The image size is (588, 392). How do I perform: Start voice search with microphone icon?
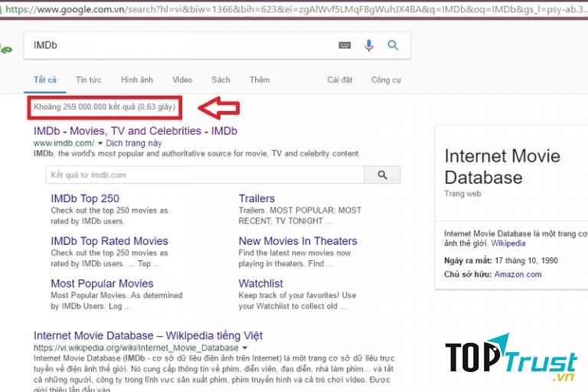(368, 45)
